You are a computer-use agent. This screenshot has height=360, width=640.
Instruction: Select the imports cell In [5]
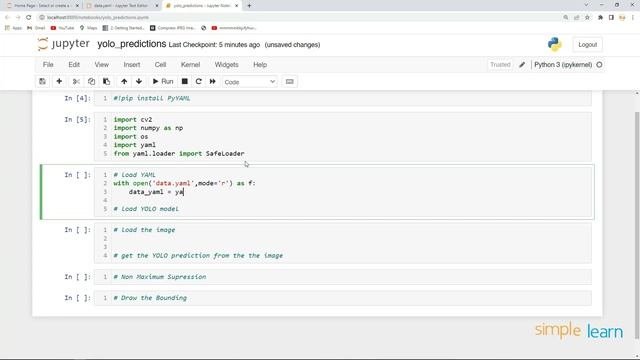click(342, 137)
